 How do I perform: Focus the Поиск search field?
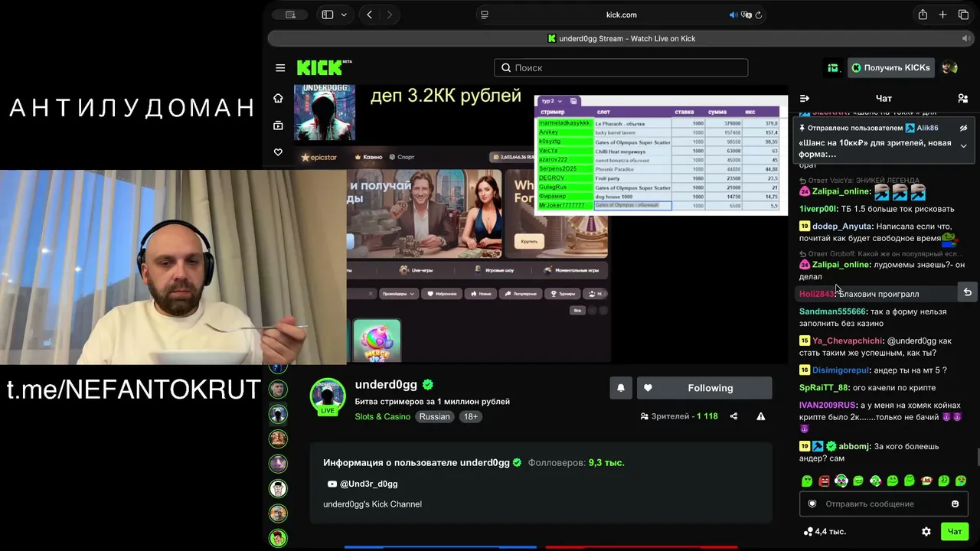click(621, 68)
